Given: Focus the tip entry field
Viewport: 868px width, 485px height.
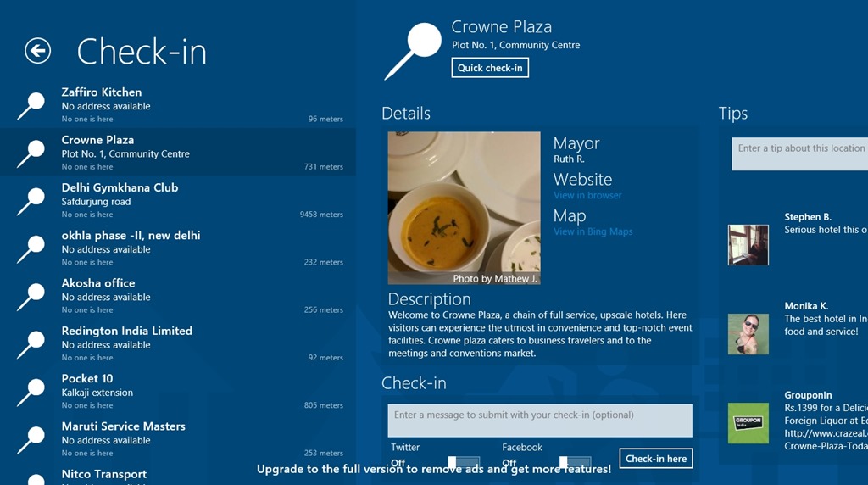Looking at the screenshot, I should [x=800, y=154].
